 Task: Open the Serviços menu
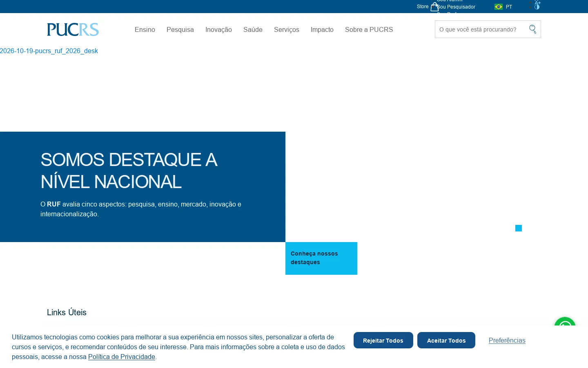pos(287,29)
